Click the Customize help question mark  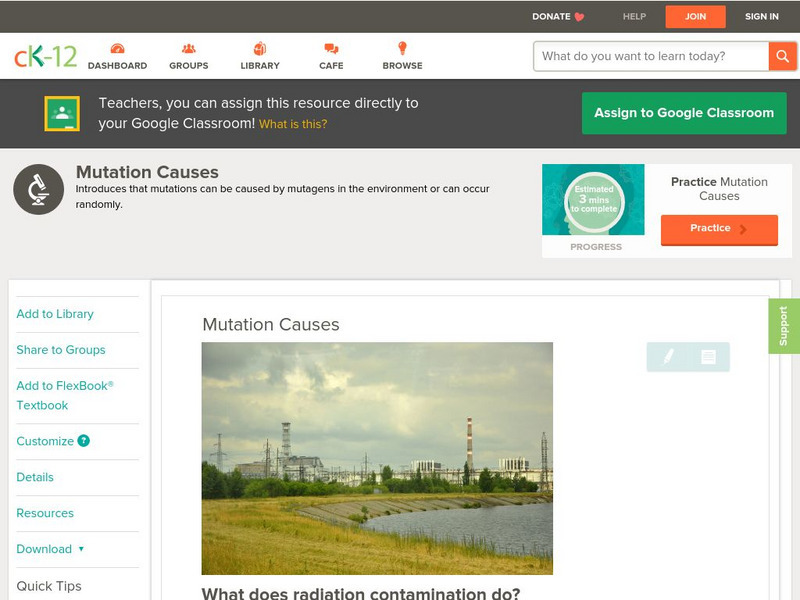click(x=84, y=441)
